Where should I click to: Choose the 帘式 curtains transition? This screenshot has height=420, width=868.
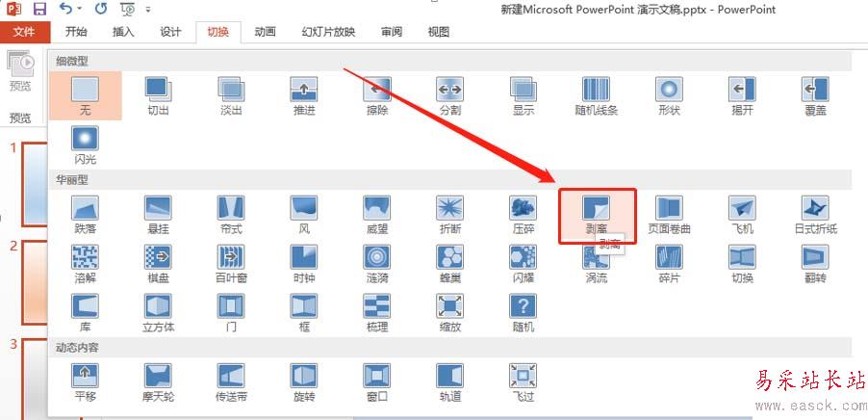click(231, 214)
